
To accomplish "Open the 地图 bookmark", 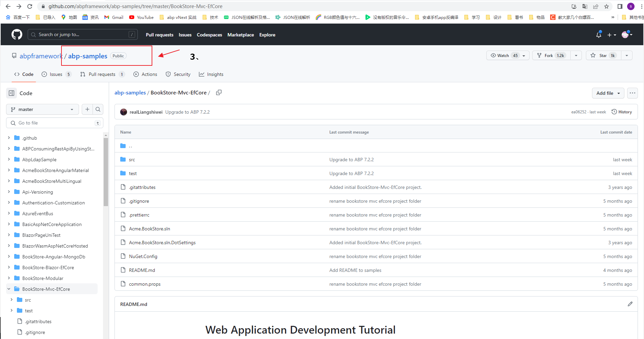I will tap(69, 17).
